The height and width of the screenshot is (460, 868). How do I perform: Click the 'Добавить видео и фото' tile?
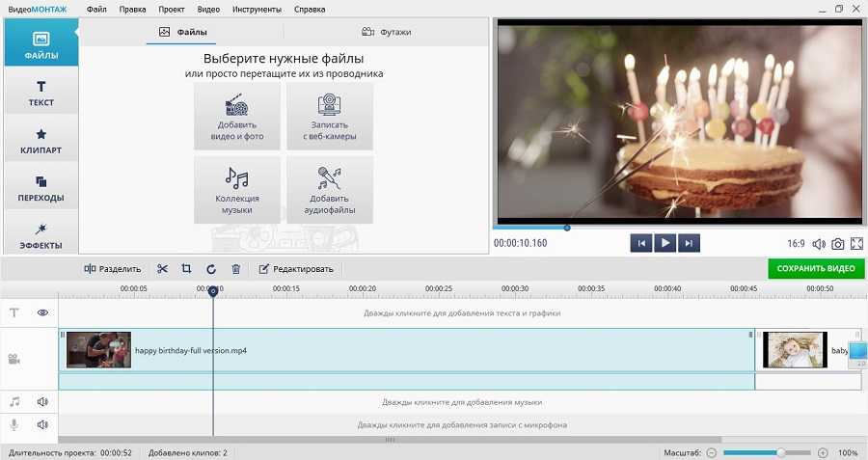(237, 116)
